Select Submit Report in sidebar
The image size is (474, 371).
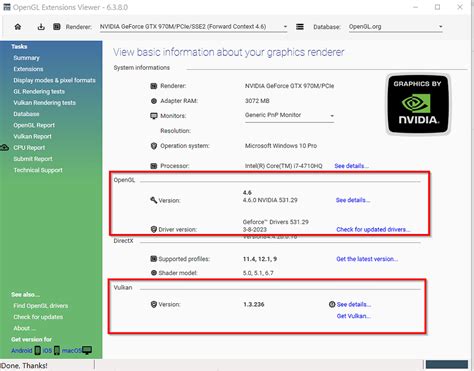click(x=33, y=159)
